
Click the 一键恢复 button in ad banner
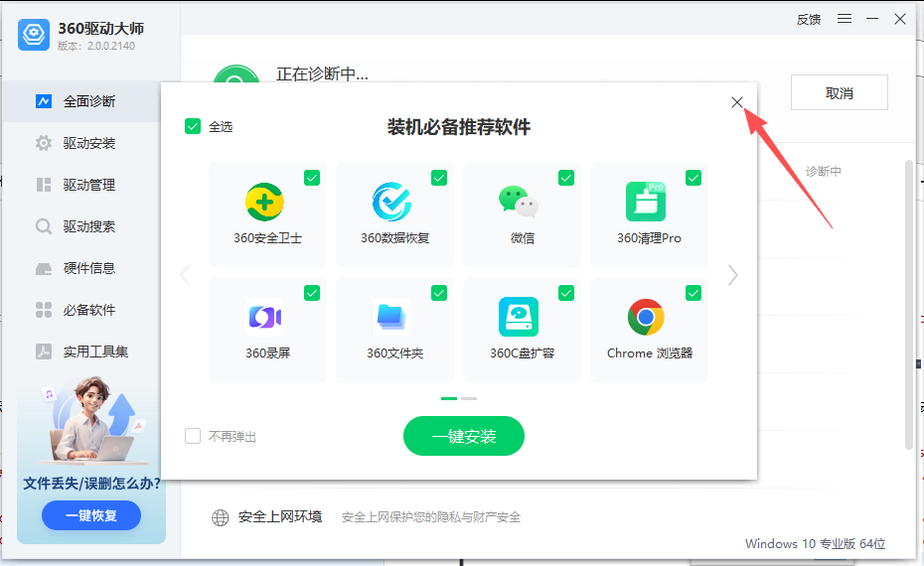click(x=91, y=515)
